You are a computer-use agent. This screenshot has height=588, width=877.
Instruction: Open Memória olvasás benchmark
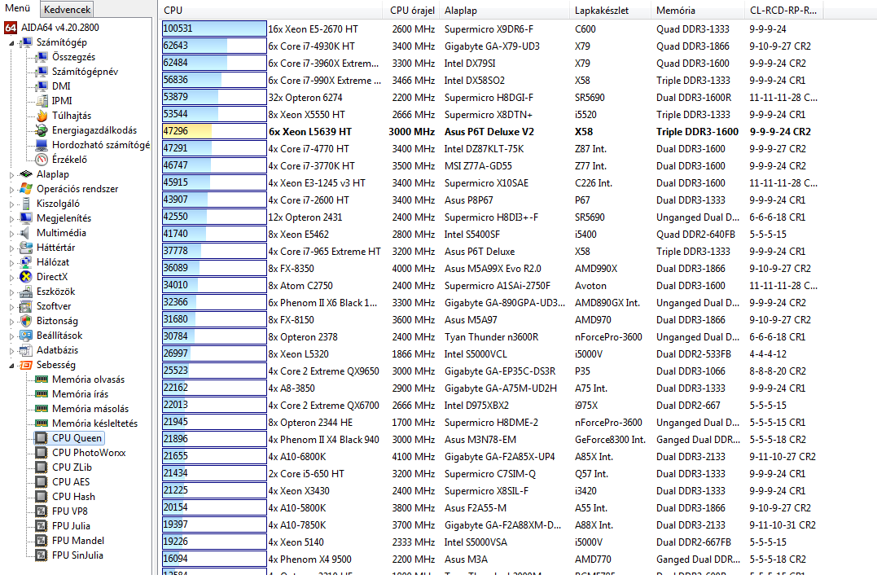tap(89, 380)
